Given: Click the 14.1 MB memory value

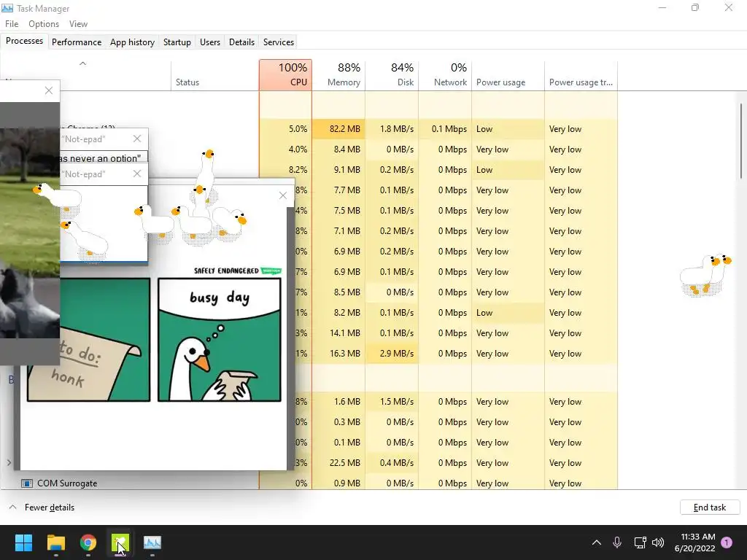Looking at the screenshot, I should click(344, 332).
